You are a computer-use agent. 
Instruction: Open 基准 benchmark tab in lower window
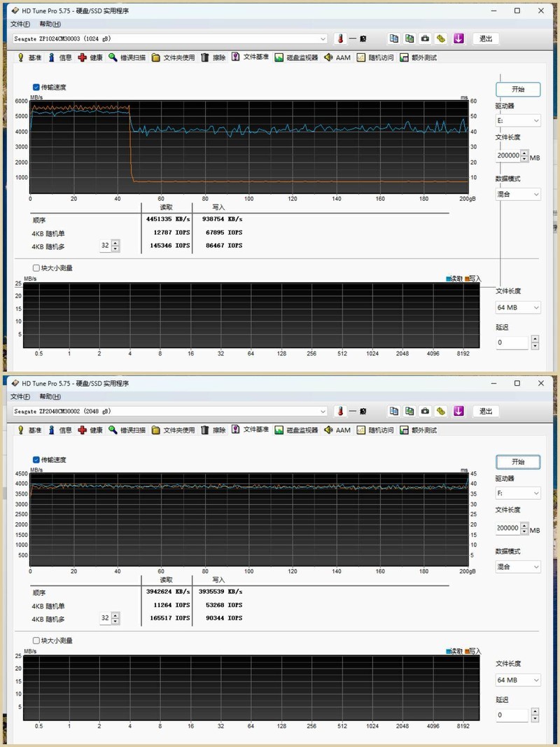click(x=29, y=430)
